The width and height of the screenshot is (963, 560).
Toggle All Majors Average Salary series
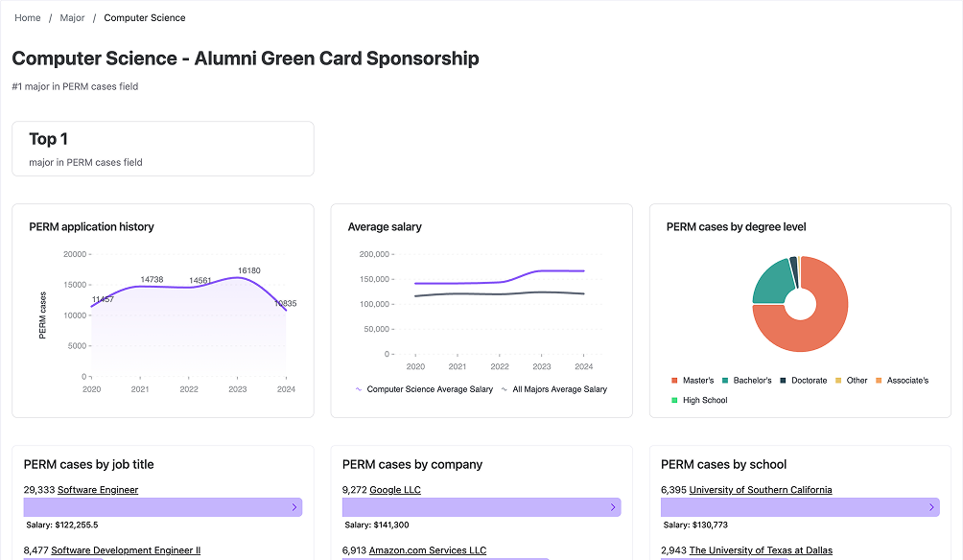pos(554,389)
